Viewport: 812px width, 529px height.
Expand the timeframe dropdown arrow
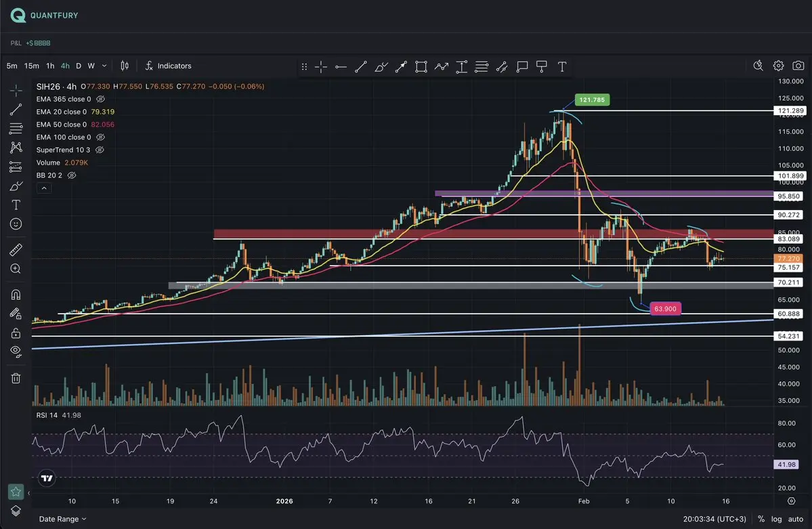(104, 66)
